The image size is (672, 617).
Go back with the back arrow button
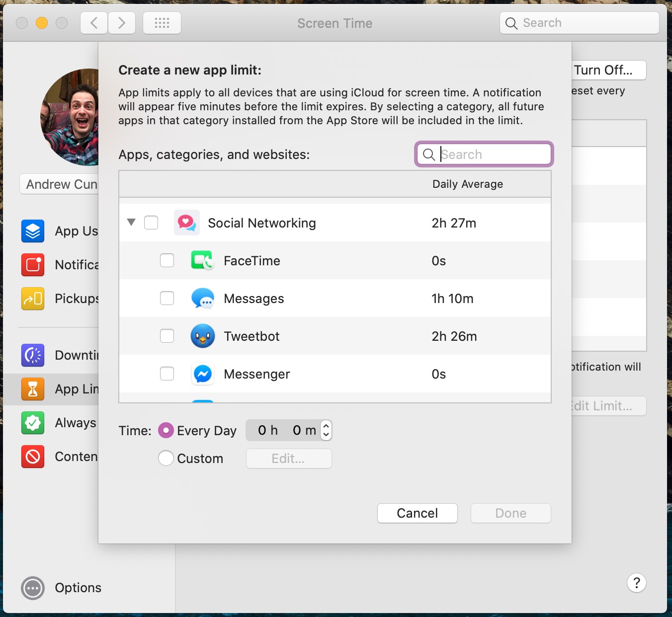[x=94, y=23]
